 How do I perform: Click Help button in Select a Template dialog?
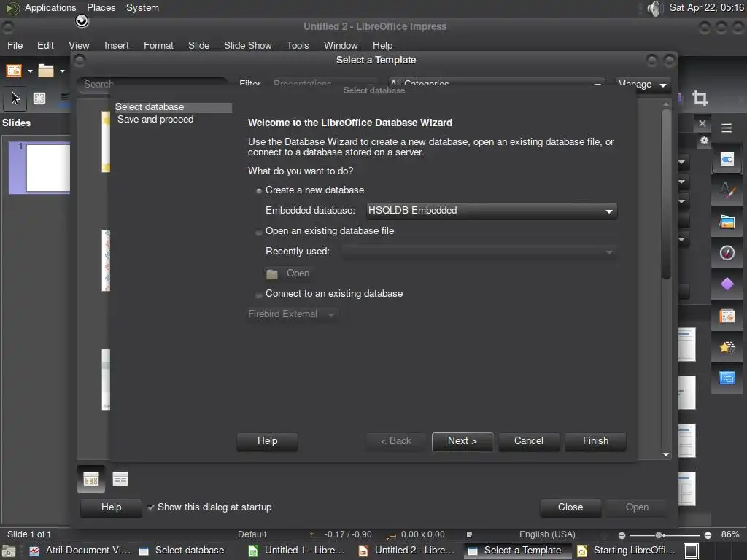tap(111, 507)
